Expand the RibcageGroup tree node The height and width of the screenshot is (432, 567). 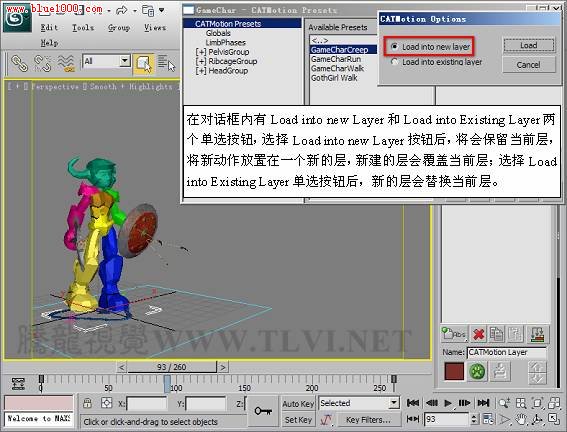click(200, 61)
